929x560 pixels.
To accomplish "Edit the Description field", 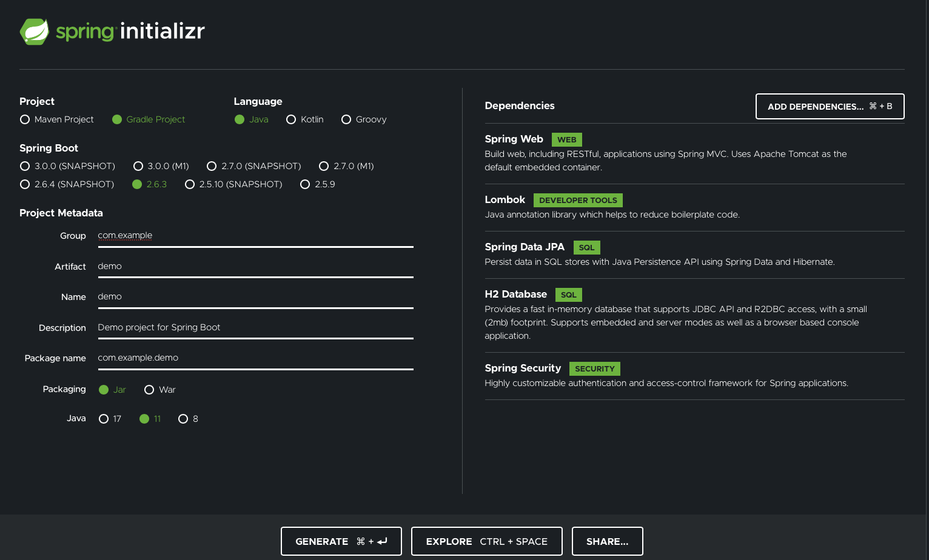I will coord(255,328).
